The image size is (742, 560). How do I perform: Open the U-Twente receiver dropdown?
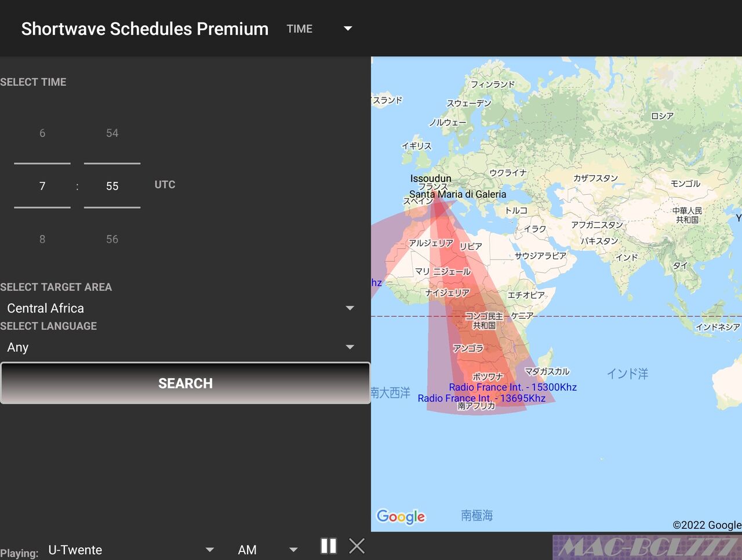pyautogui.click(x=131, y=550)
